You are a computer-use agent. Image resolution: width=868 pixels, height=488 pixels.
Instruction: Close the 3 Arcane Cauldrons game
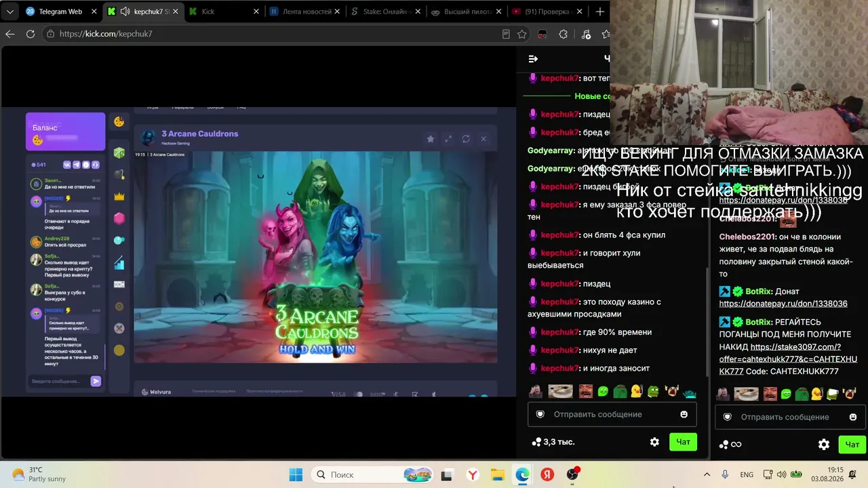[484, 138]
